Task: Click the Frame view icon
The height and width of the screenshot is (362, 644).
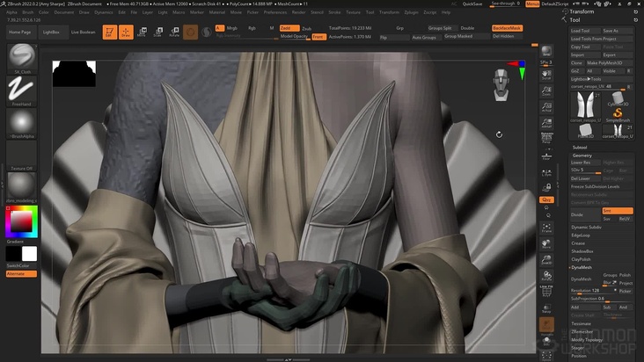Action: (x=546, y=228)
